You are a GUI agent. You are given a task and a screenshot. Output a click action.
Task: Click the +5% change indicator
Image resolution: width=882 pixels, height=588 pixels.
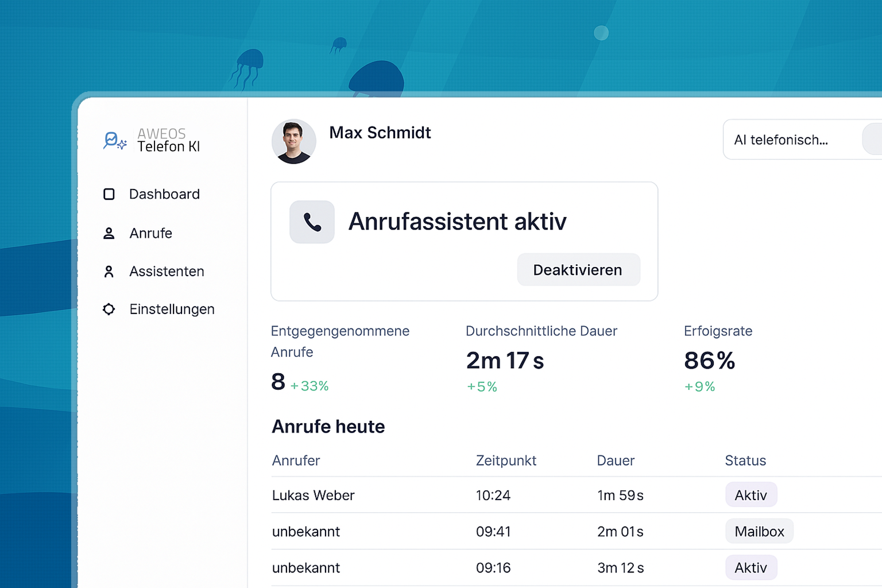coord(482,387)
